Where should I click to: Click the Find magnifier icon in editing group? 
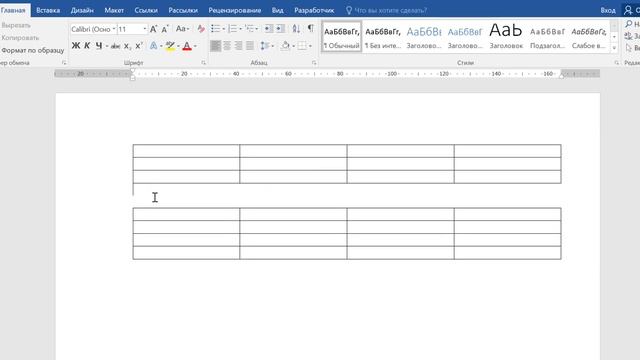coord(629,24)
